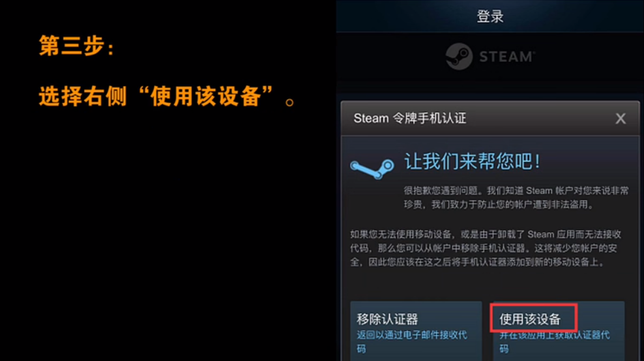Viewport: 644px width, 361px height.
Task: Click the dialog title Steam 令牌手机认证
Action: [x=410, y=119]
